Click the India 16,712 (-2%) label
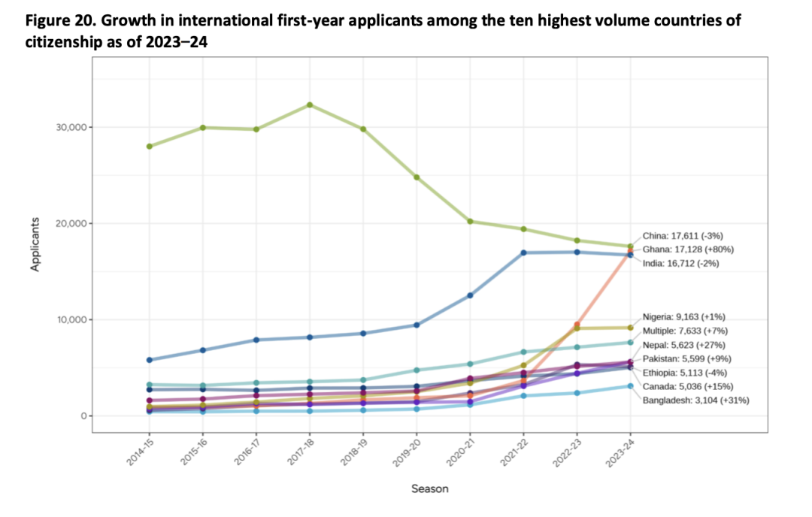812x517 pixels. click(x=681, y=264)
